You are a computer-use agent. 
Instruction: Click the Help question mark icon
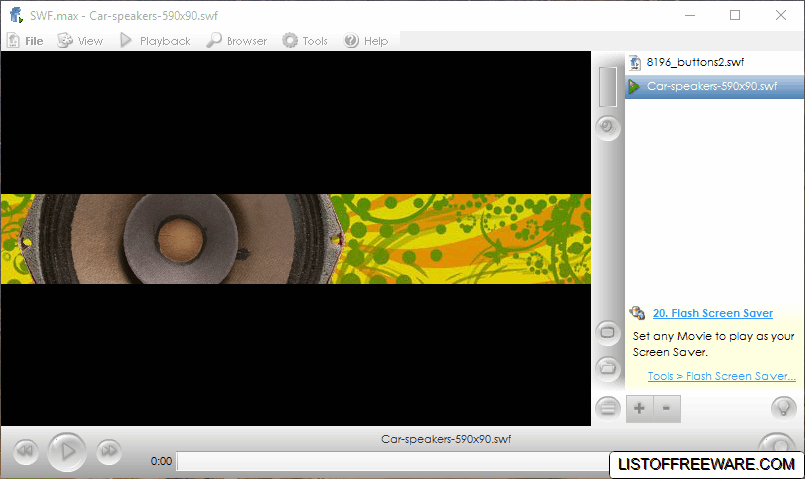click(x=351, y=40)
